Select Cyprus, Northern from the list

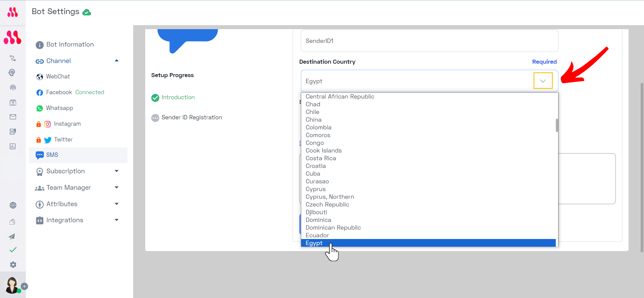(x=428, y=197)
